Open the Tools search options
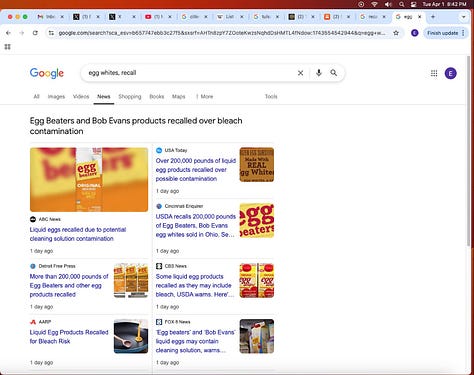This screenshot has height=375, width=474. tap(271, 96)
